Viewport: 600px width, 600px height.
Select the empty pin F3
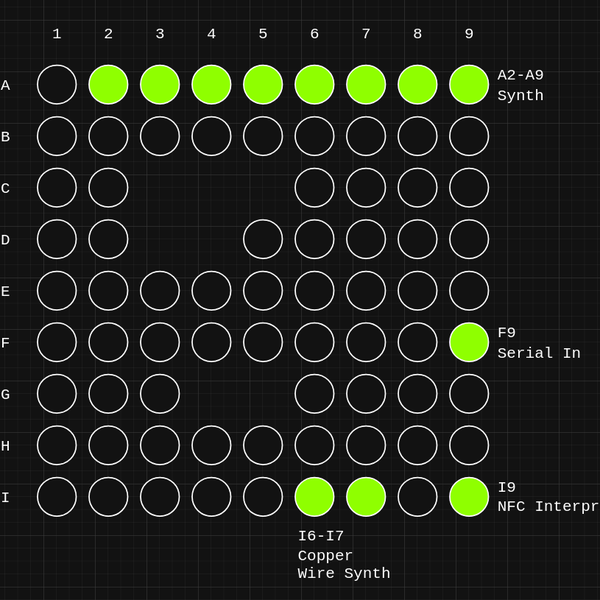pyautogui.click(x=160, y=342)
